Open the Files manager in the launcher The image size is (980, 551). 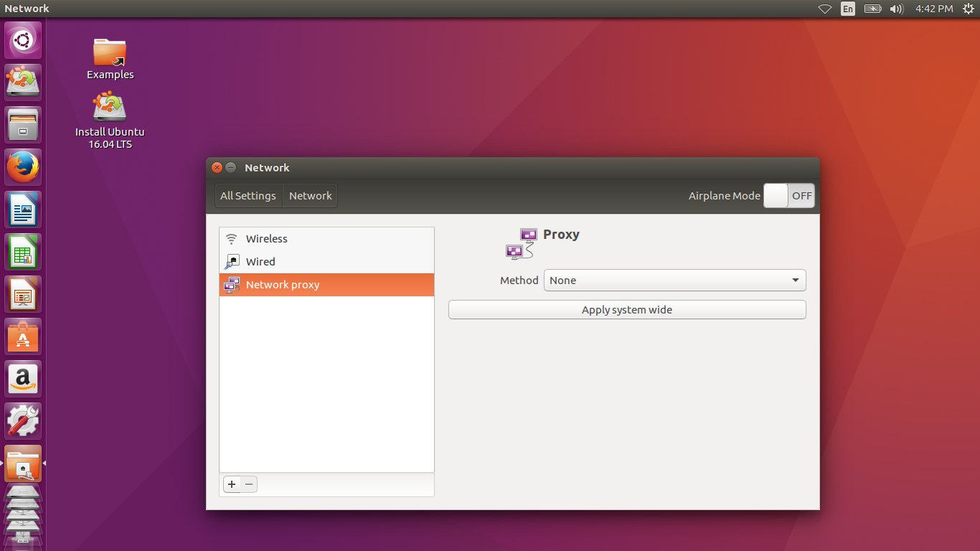coord(24,125)
